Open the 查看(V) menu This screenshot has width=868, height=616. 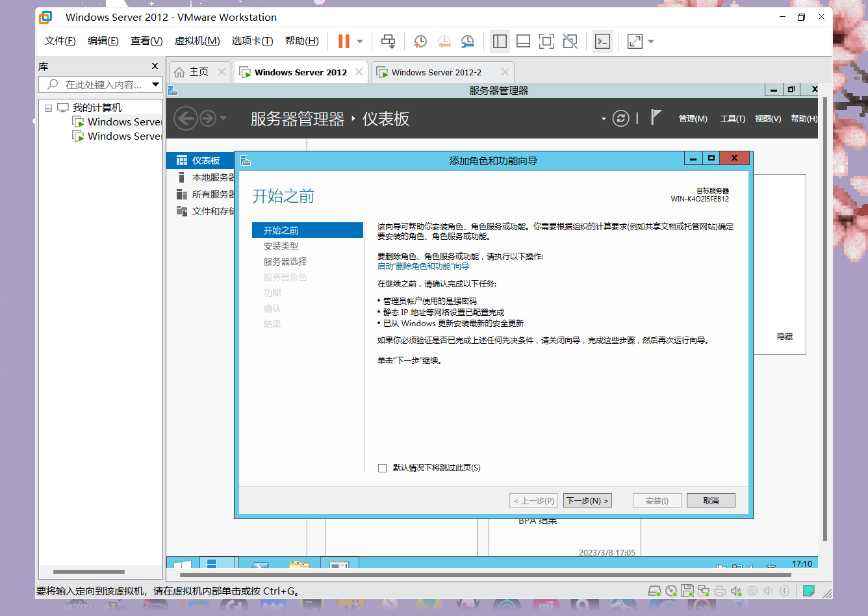(147, 41)
